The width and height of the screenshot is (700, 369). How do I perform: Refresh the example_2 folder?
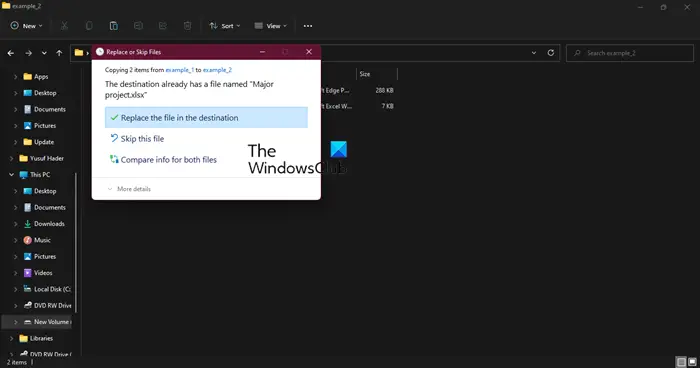click(551, 53)
